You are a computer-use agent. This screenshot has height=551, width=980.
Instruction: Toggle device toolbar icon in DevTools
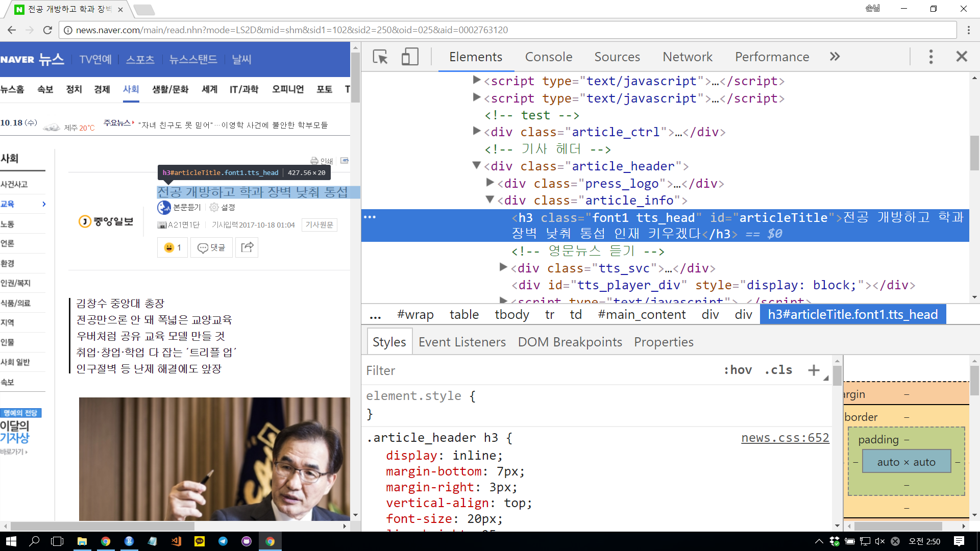pyautogui.click(x=410, y=57)
